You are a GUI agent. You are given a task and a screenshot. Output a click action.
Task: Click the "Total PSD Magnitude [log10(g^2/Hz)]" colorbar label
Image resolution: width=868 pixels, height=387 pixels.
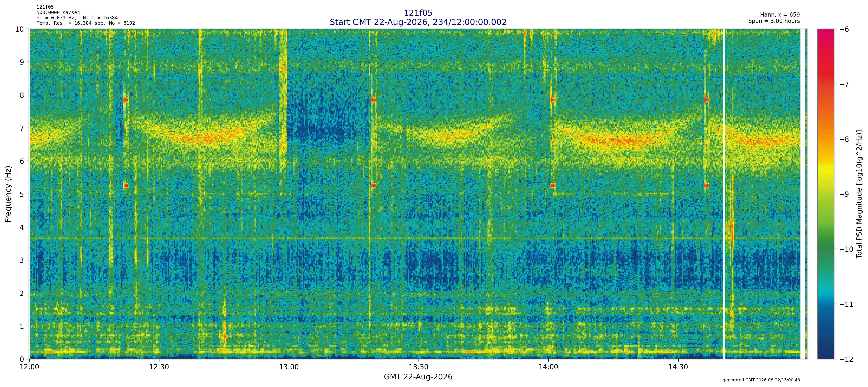click(x=859, y=194)
